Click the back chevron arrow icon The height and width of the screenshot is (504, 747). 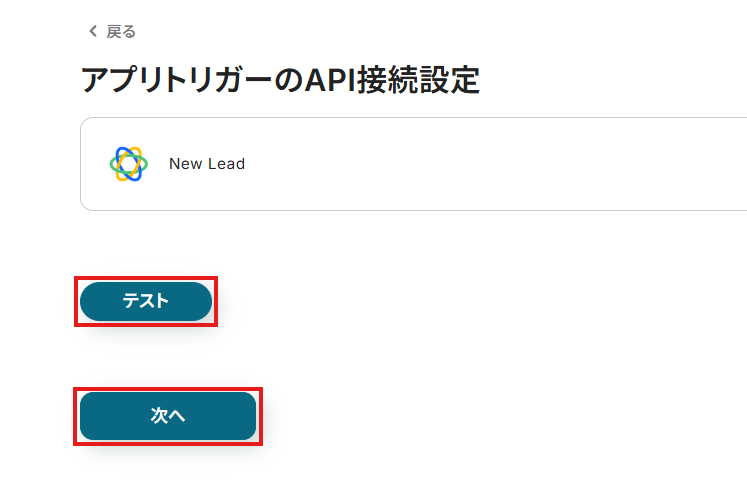coord(93,31)
